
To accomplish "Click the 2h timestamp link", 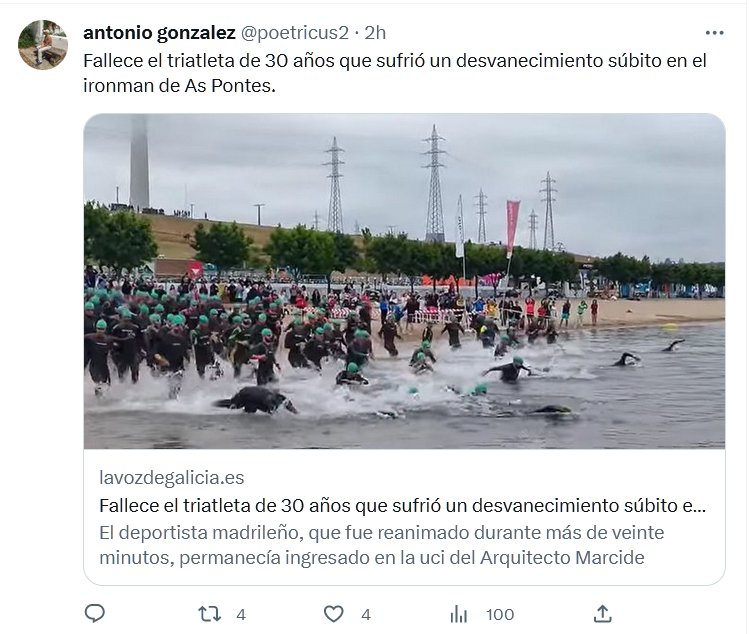I will point(375,33).
